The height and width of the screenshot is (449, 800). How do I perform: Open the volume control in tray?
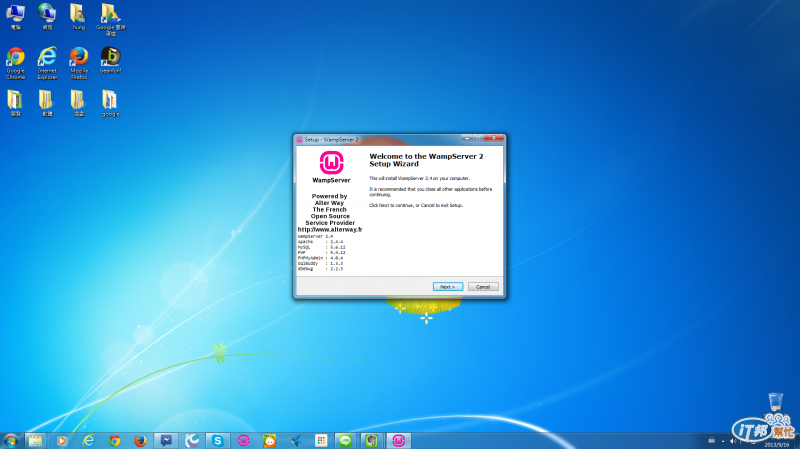click(733, 441)
